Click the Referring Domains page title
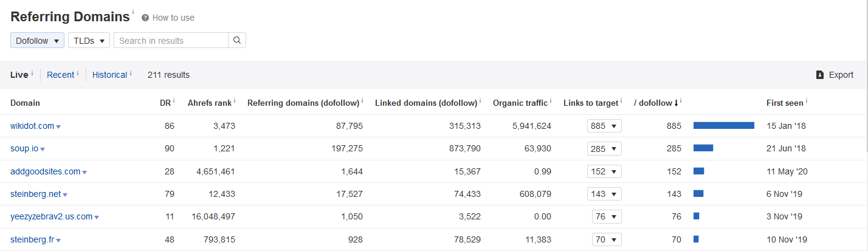 70,16
